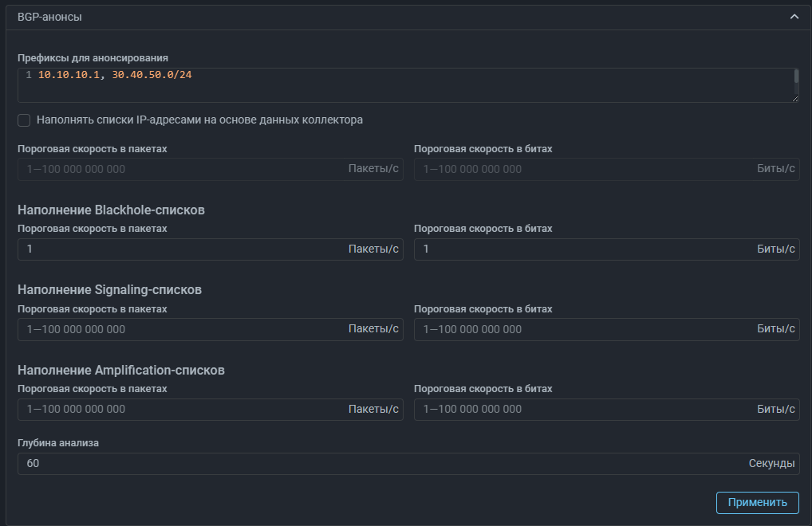Focus the Amplification packet threshold field

coord(183,410)
